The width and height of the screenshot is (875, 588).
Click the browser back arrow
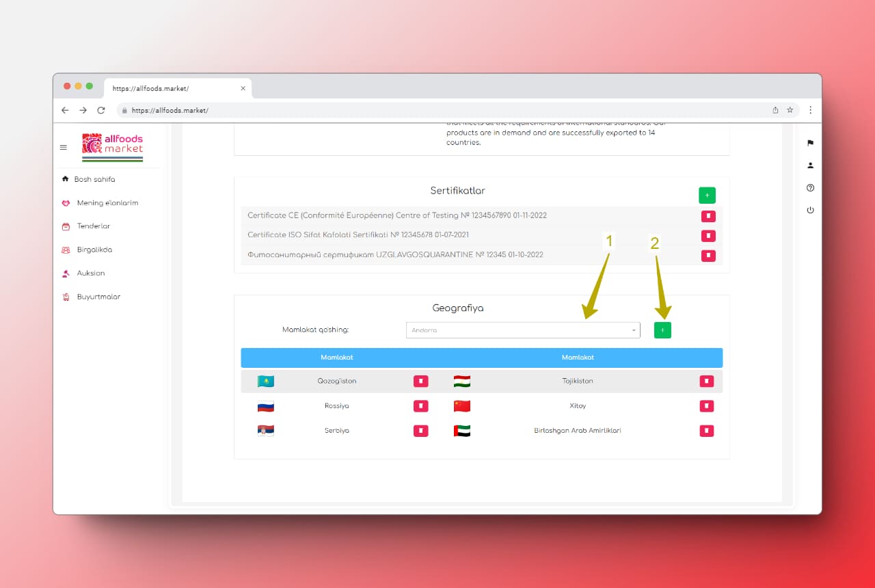click(65, 110)
